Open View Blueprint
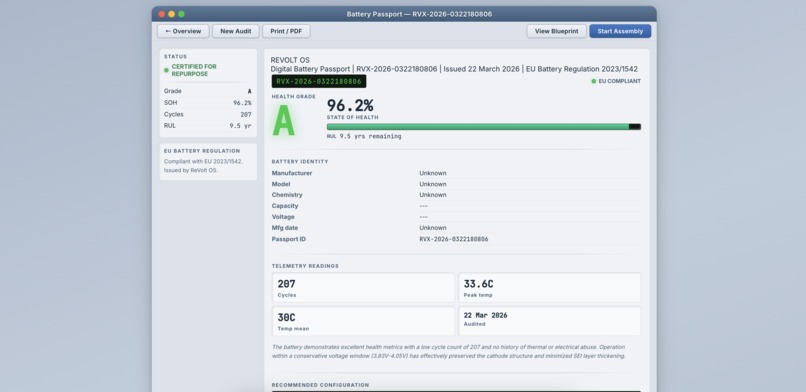 click(x=556, y=31)
